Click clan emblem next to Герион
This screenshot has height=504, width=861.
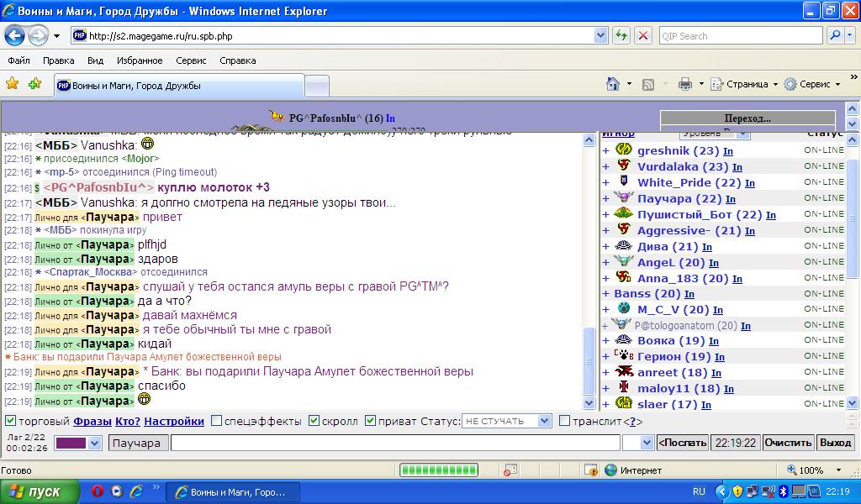point(623,355)
